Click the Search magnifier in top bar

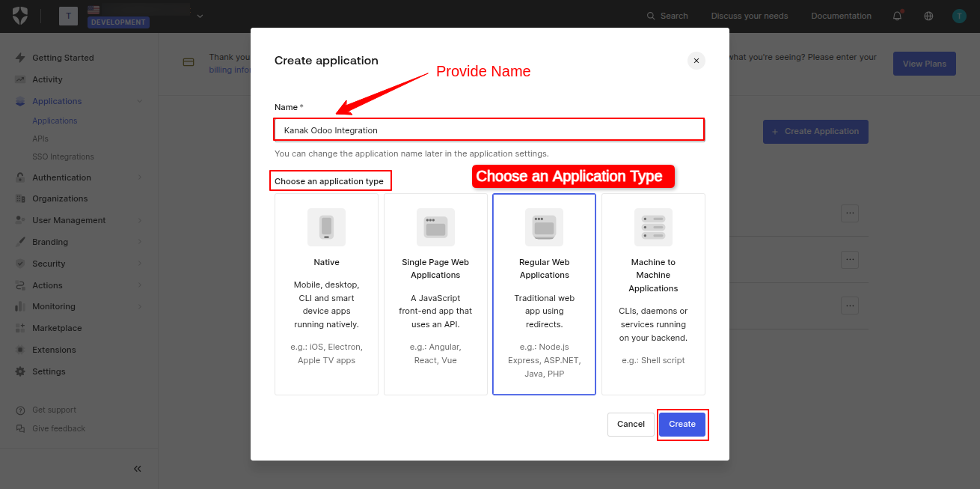tap(651, 16)
